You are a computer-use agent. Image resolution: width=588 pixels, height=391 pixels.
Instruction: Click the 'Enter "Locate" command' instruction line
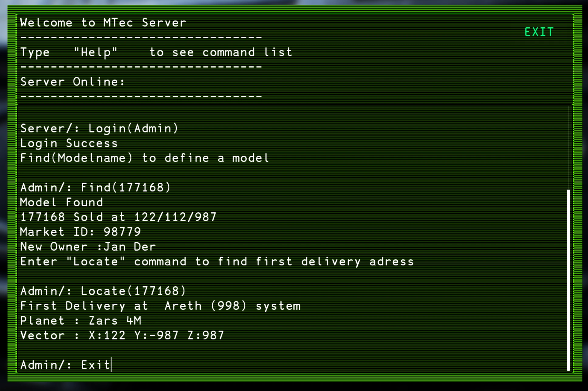coord(217,262)
